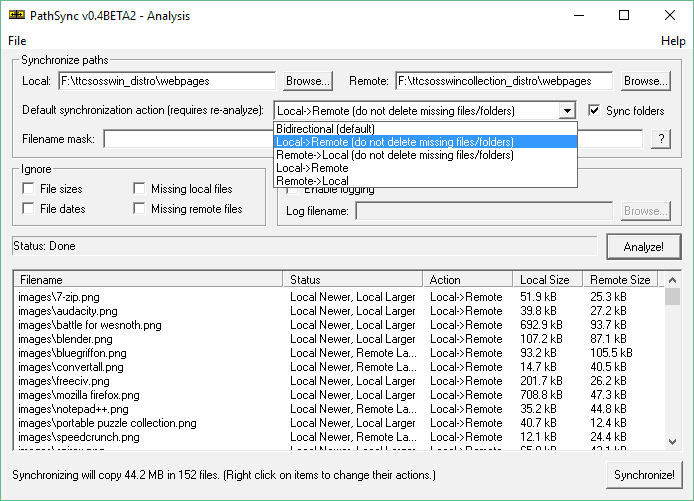Open the Help menu
The height and width of the screenshot is (501, 694).
(x=673, y=41)
